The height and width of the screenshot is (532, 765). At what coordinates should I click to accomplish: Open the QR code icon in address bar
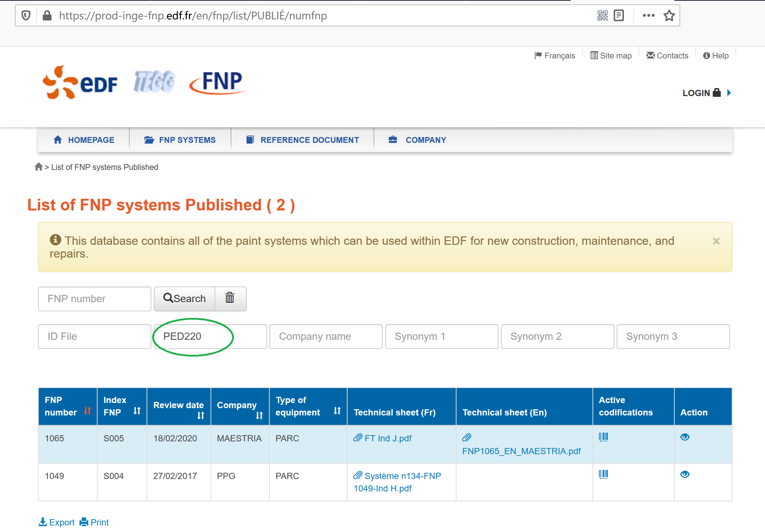(602, 16)
